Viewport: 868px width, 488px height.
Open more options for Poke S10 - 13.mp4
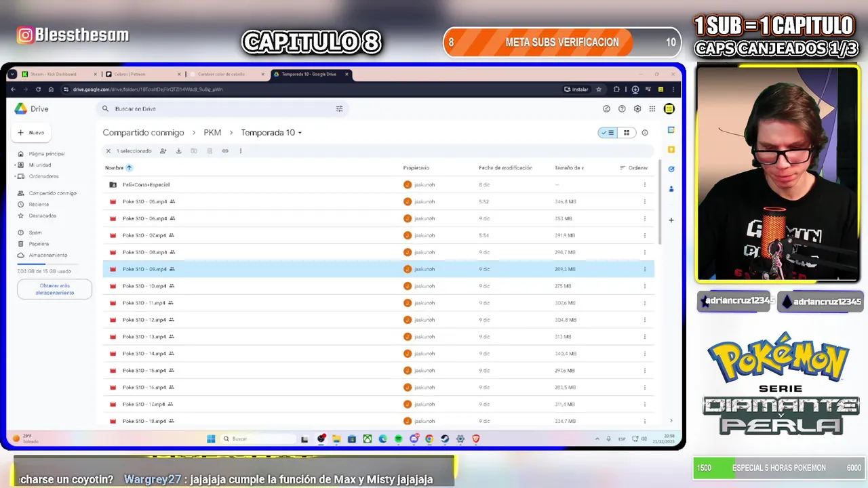tap(644, 337)
